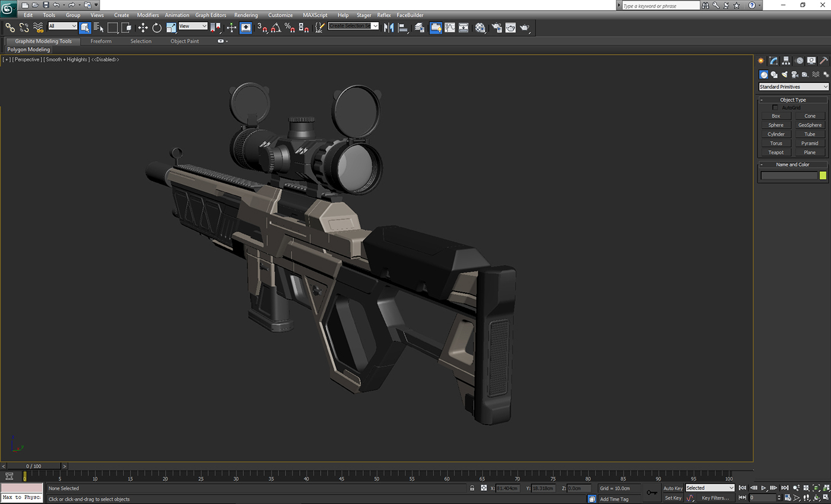Enable the AutoGrid checkbox

coord(774,107)
